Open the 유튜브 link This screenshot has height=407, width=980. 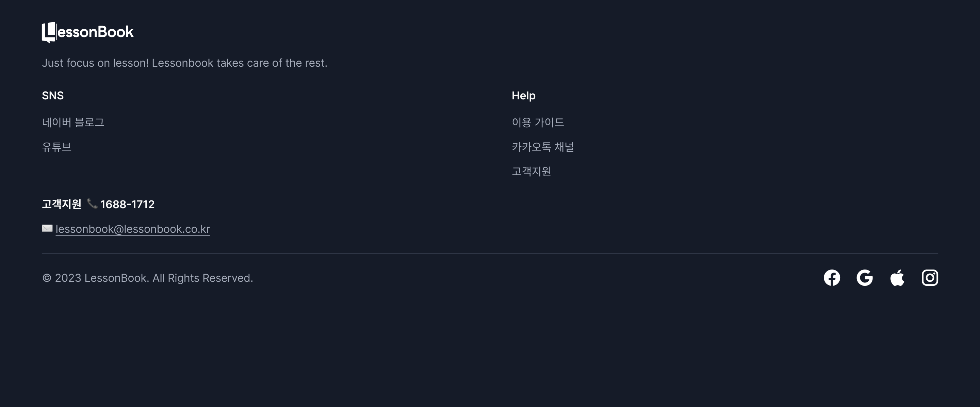pyautogui.click(x=57, y=147)
